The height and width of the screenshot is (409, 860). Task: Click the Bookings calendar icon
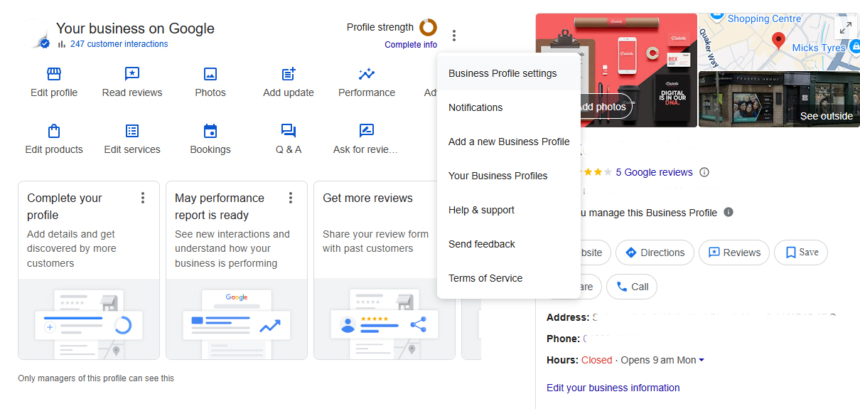coord(210,131)
